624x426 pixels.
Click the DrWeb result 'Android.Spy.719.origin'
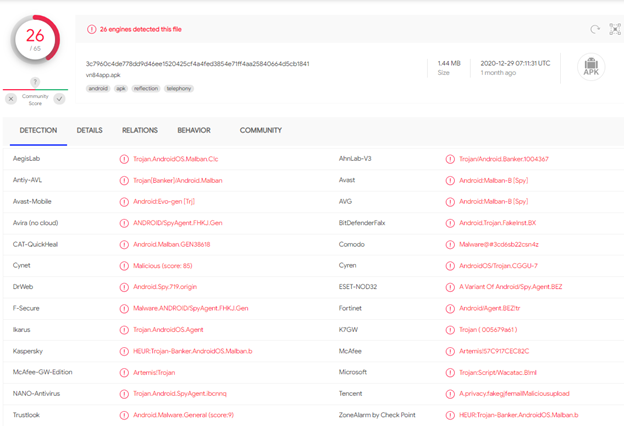click(165, 287)
